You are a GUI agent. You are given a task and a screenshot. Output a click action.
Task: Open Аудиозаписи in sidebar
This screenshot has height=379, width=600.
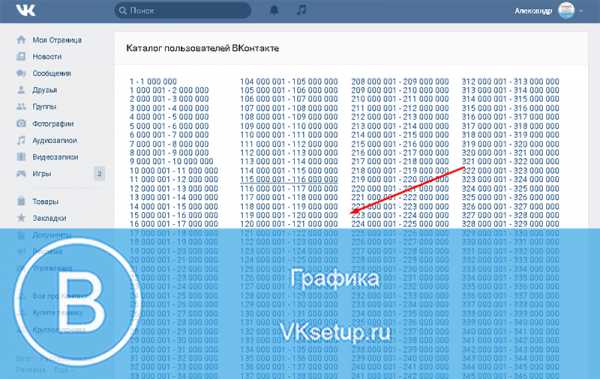point(55,140)
